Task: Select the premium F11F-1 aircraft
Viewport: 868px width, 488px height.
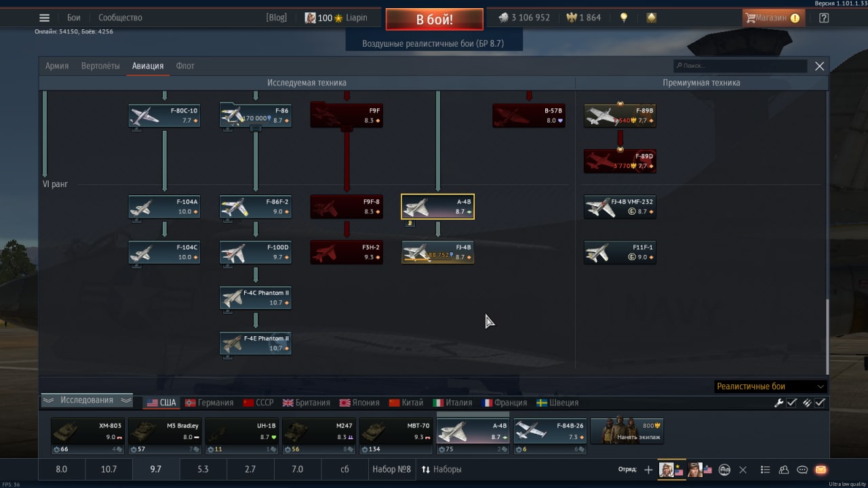Action: (x=620, y=252)
